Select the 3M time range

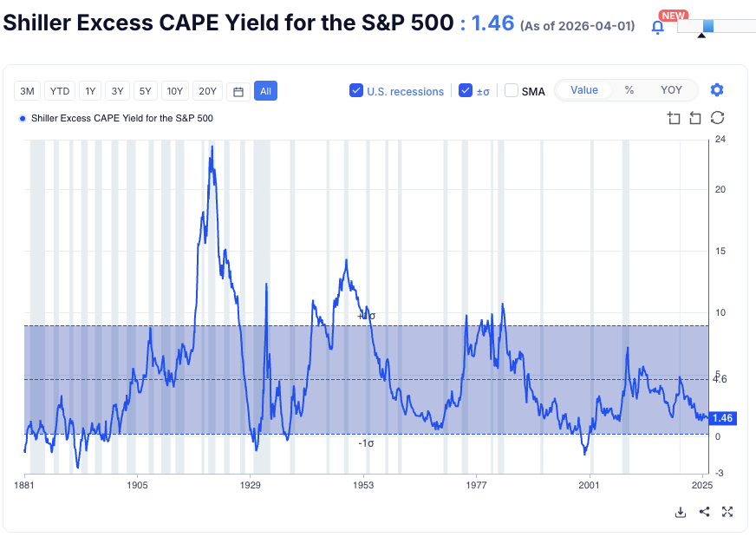coord(28,91)
